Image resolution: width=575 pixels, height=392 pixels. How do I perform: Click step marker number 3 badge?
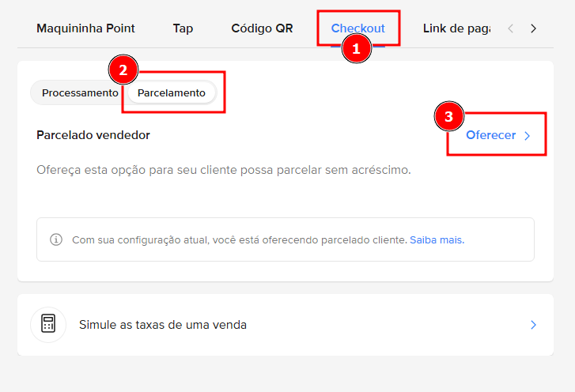point(449,117)
